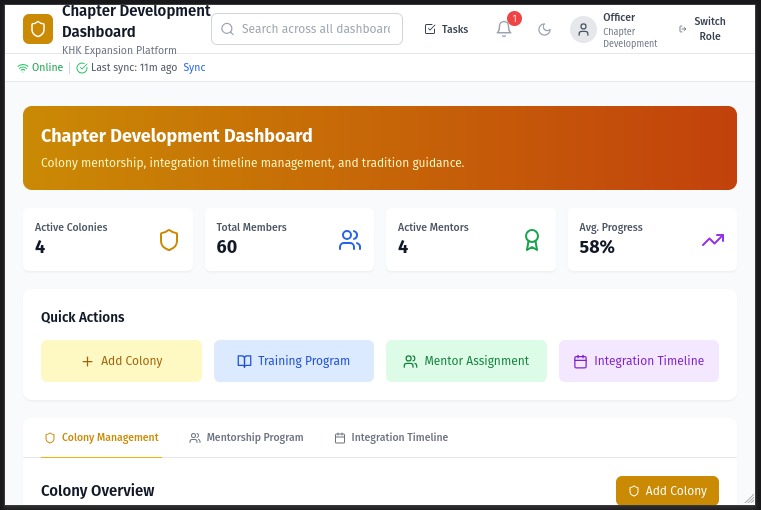Click the Switch Role arrow icon
The width and height of the screenshot is (761, 510).
(x=682, y=29)
